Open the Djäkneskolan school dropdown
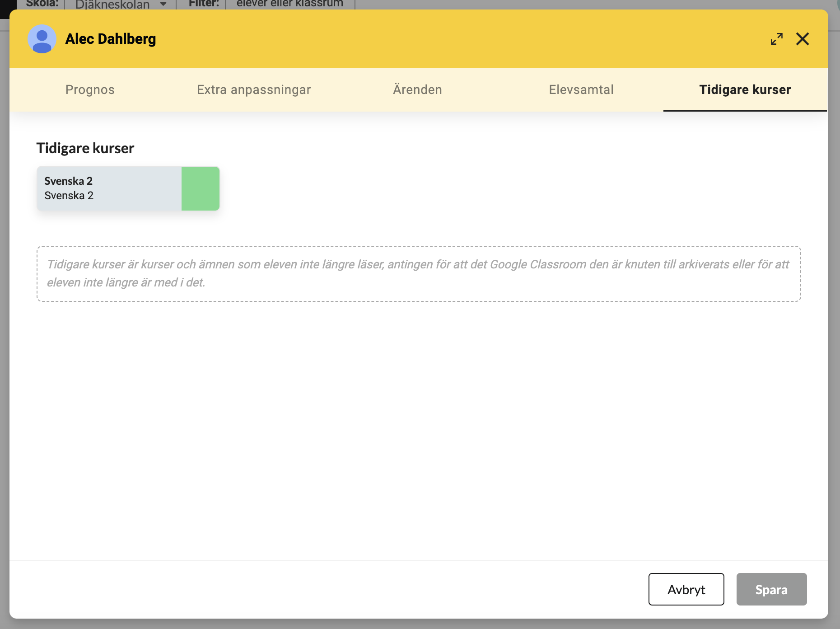This screenshot has height=629, width=840. [x=112, y=5]
